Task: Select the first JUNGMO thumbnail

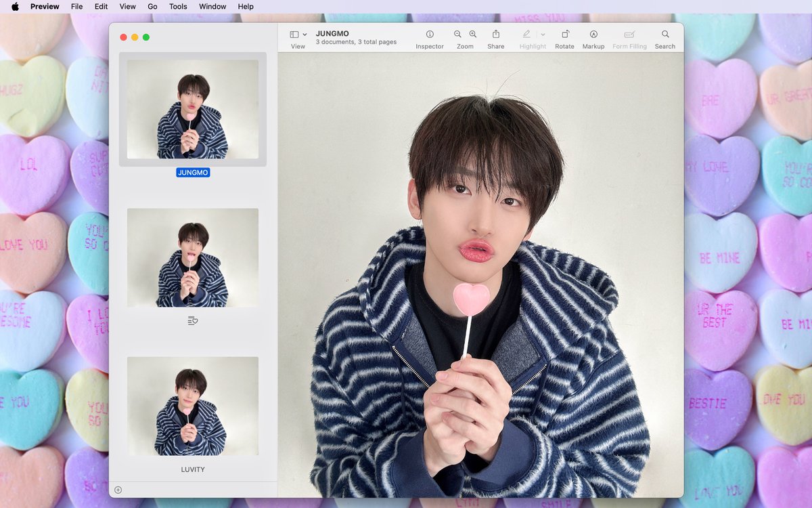Action: point(193,109)
